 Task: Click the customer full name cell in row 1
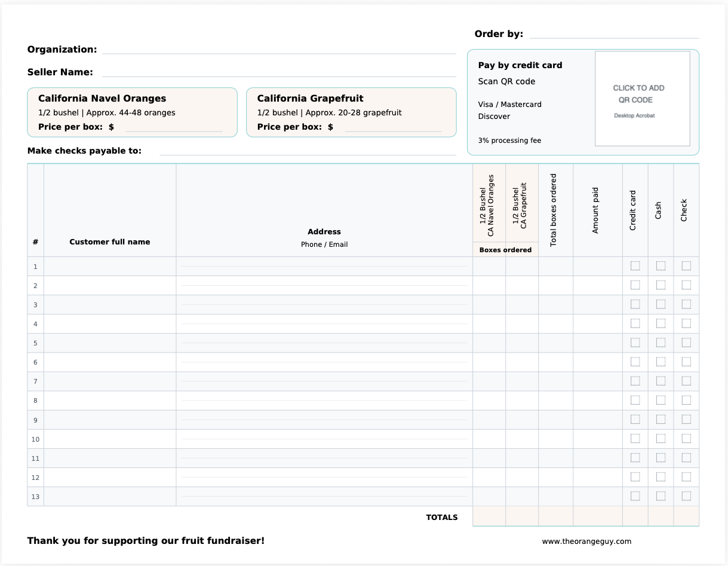tap(110, 267)
